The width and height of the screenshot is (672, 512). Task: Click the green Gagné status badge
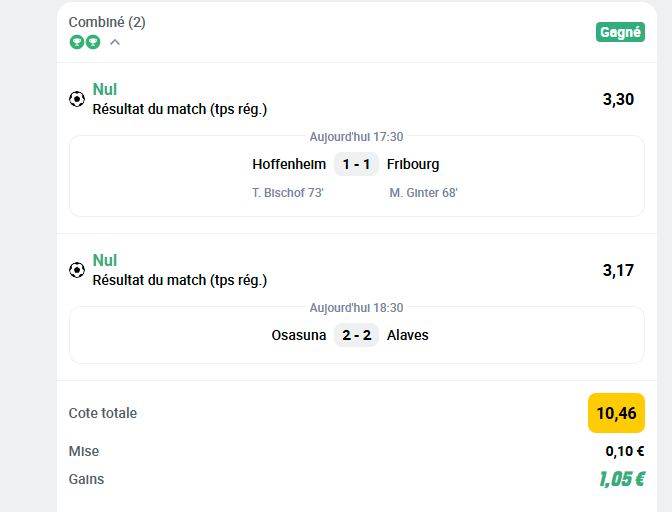point(620,32)
